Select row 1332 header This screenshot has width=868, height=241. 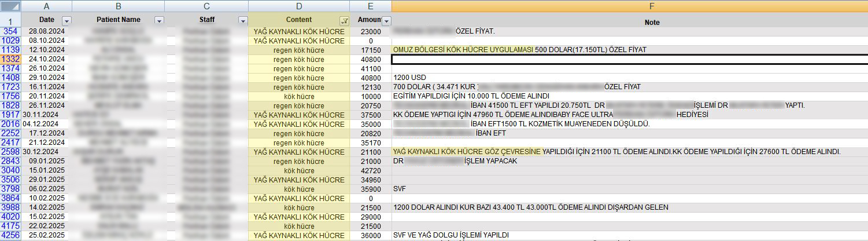(x=10, y=59)
